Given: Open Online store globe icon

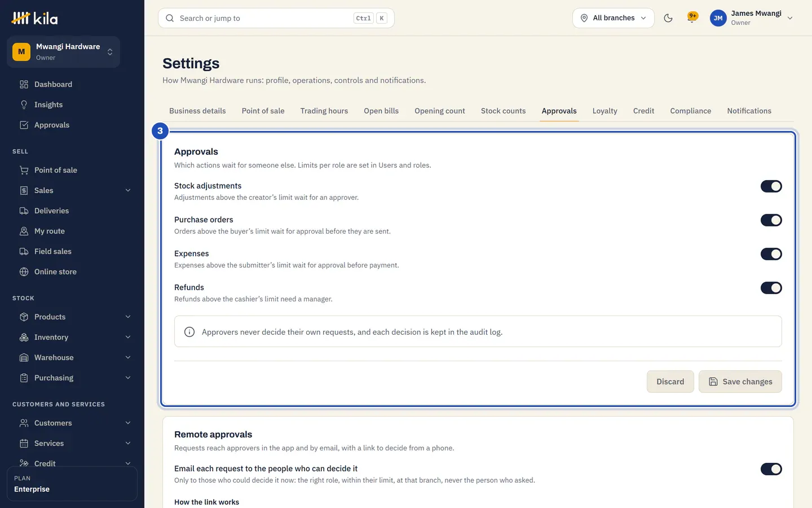Looking at the screenshot, I should tap(24, 272).
